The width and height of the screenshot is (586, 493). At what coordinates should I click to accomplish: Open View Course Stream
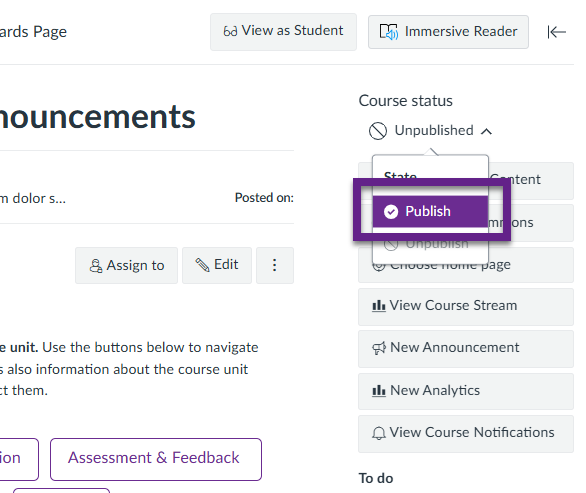[466, 306]
